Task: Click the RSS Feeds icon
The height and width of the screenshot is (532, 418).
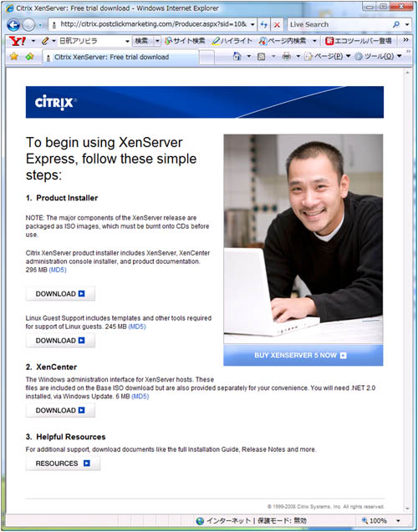Action: (x=261, y=57)
